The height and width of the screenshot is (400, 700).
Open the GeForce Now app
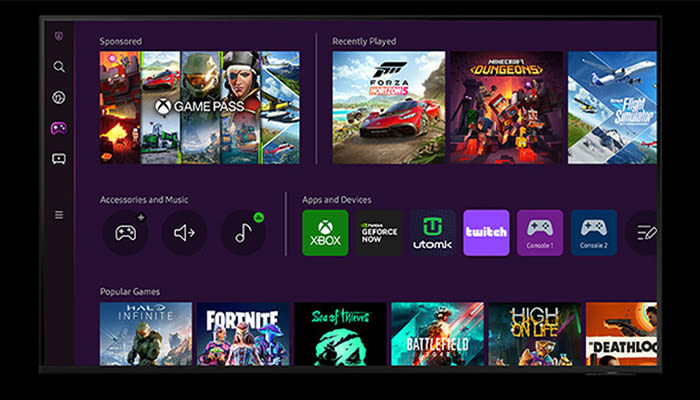(x=379, y=233)
